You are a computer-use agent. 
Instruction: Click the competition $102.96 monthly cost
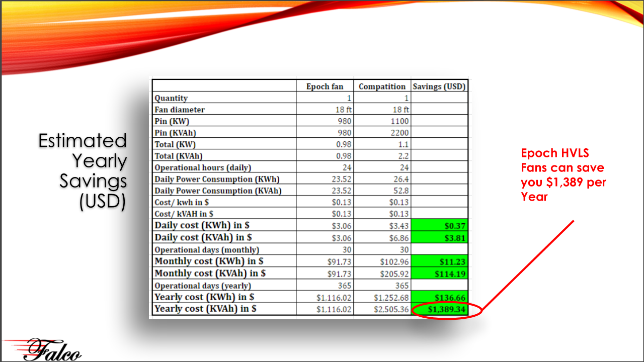click(395, 262)
